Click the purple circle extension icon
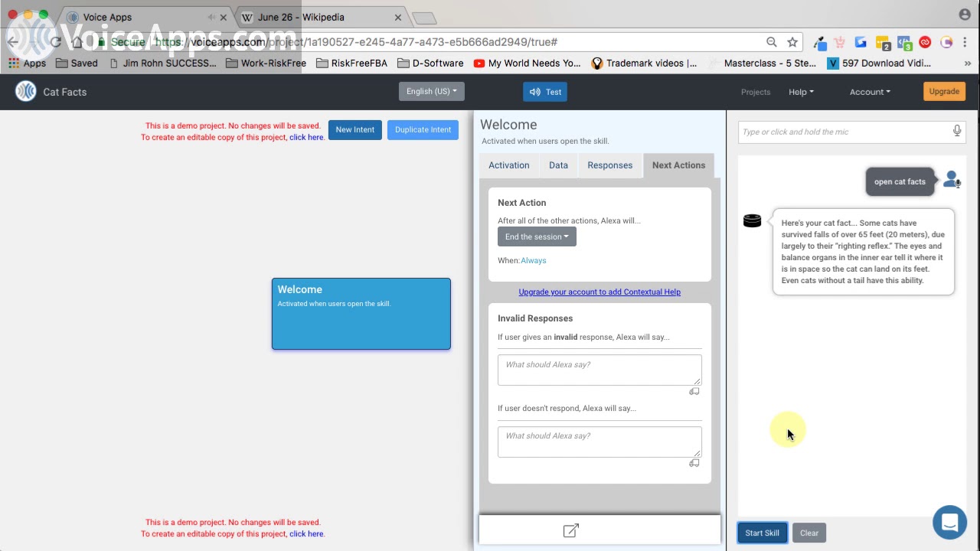The height and width of the screenshot is (551, 980). click(x=946, y=43)
